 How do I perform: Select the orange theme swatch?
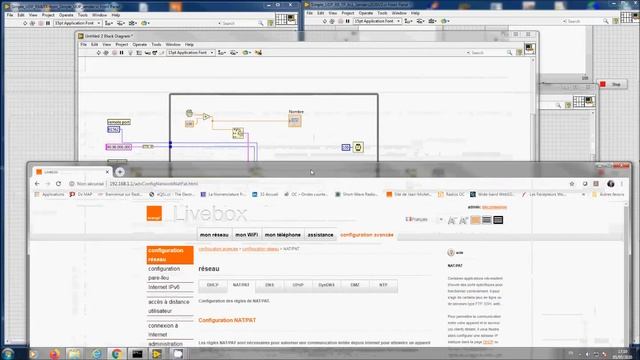pos(475,220)
